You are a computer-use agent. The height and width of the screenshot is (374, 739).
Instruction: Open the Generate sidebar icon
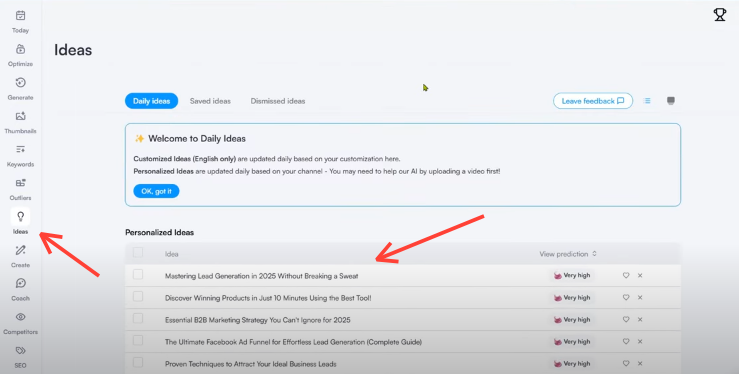(x=20, y=83)
